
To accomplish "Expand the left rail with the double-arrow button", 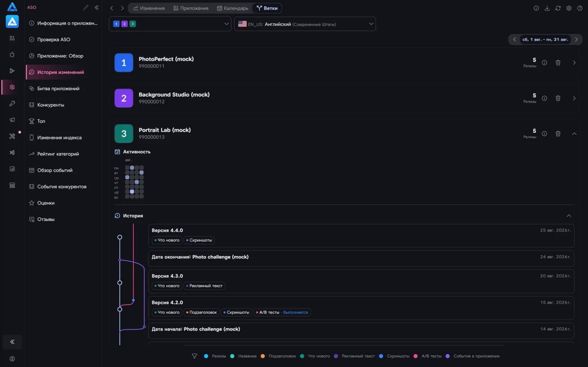I will [x=12, y=342].
